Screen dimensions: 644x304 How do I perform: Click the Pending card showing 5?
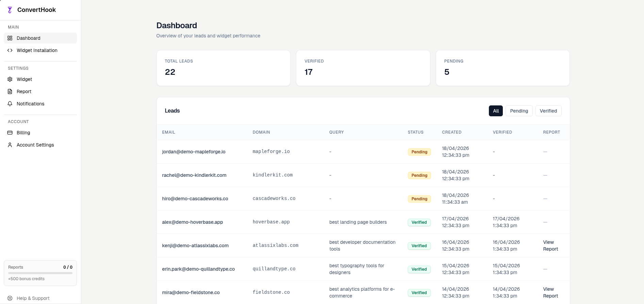point(503,68)
